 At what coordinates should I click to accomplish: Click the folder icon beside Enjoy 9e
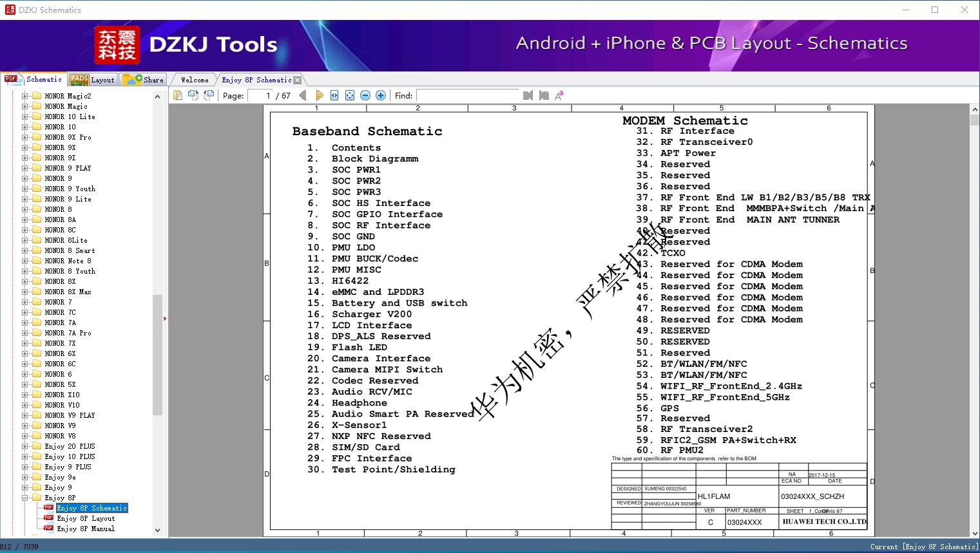[37, 477]
